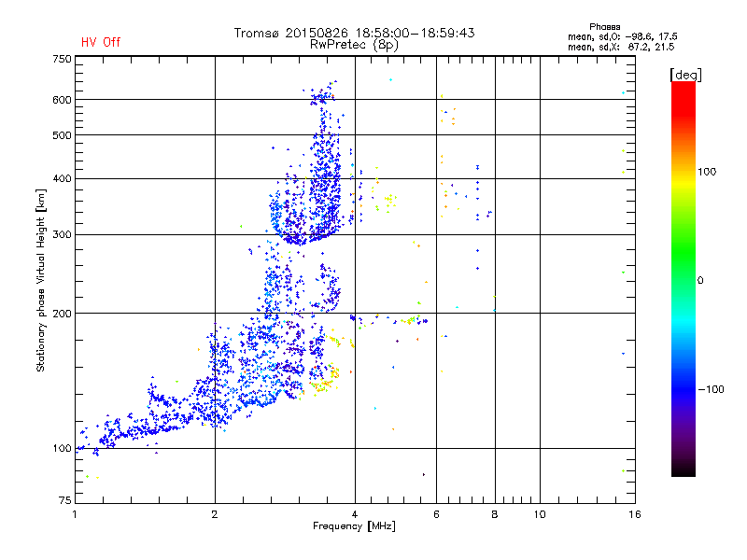Click the red 'HV Off' status text
This screenshot has height=560, width=747.
click(x=101, y=42)
